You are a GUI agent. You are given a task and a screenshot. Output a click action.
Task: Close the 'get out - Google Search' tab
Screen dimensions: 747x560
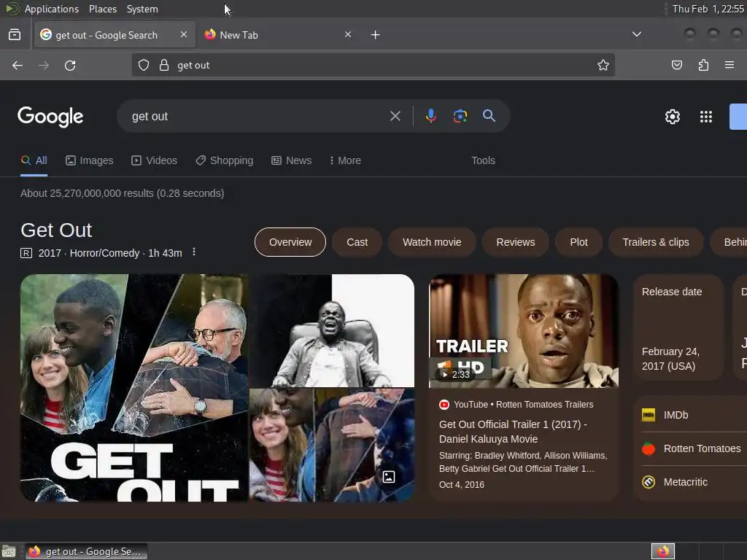pyautogui.click(x=184, y=34)
